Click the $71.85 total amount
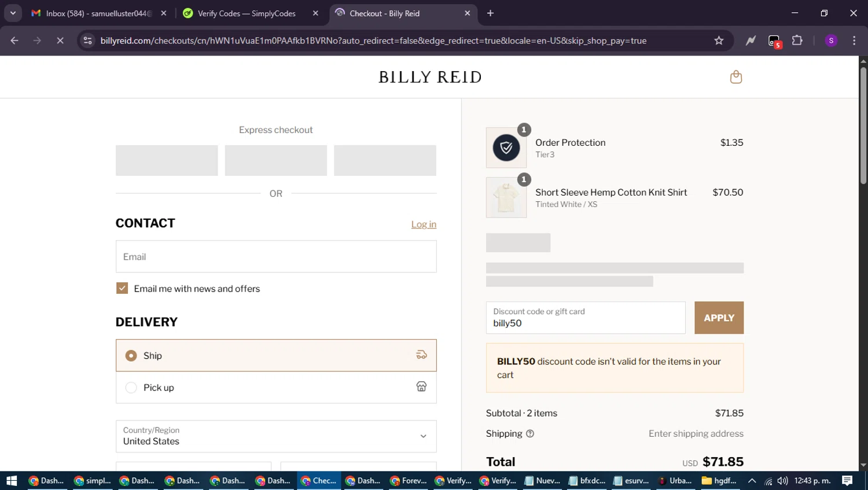The width and height of the screenshot is (868, 490). point(723,462)
